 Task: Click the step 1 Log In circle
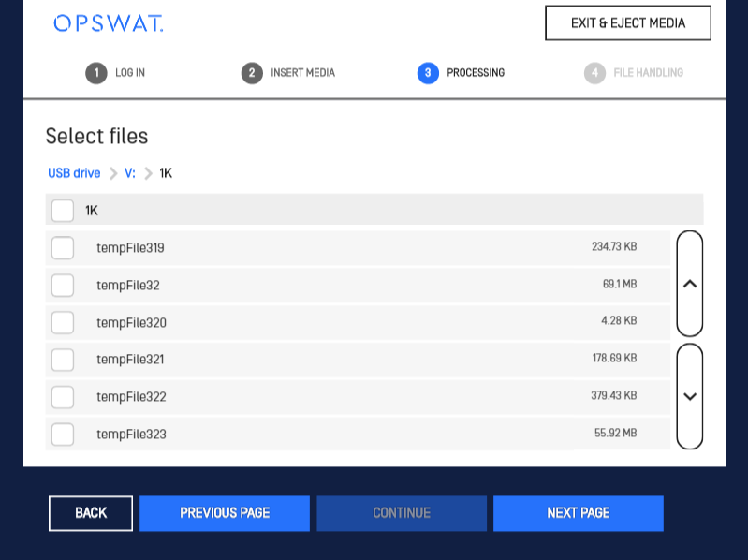click(96, 73)
